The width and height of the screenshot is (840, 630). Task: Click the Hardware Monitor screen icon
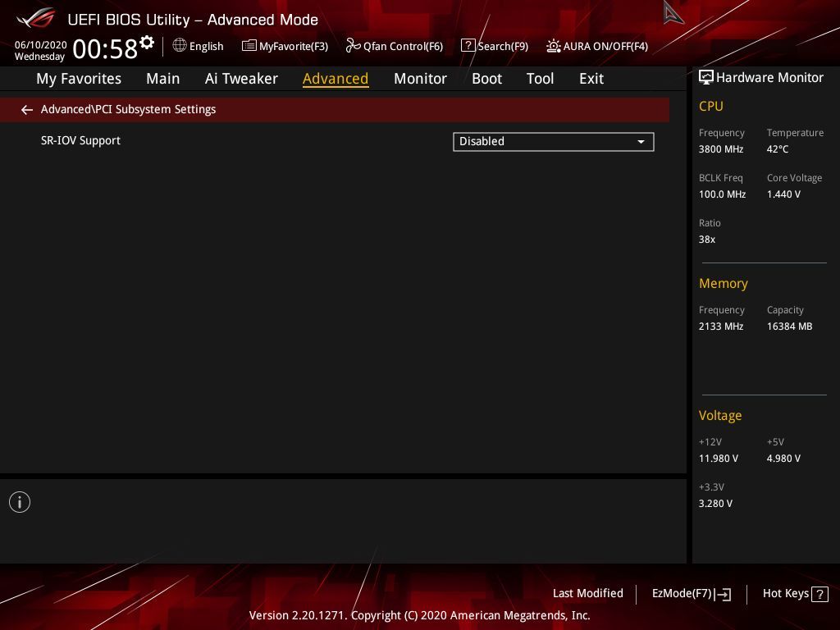706,78
